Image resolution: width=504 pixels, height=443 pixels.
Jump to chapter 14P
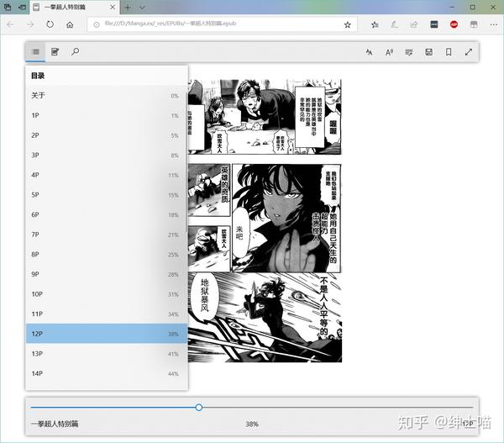tap(107, 373)
